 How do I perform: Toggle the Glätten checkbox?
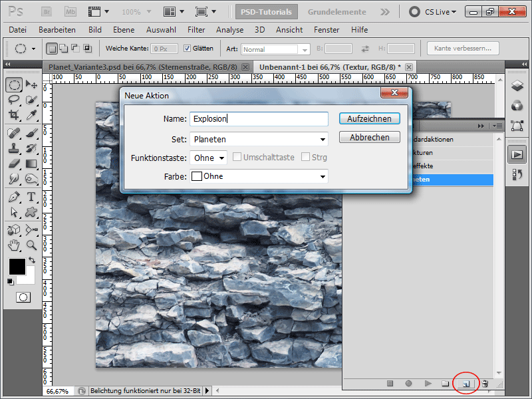click(187, 48)
